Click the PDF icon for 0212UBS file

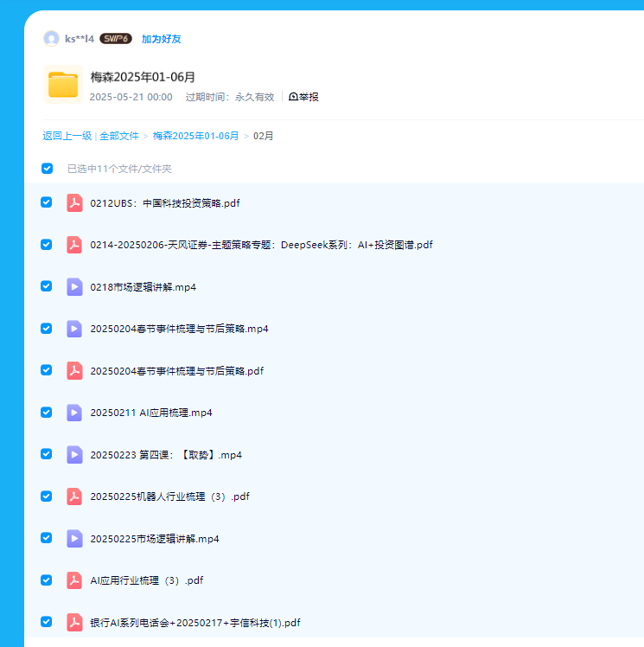[74, 203]
